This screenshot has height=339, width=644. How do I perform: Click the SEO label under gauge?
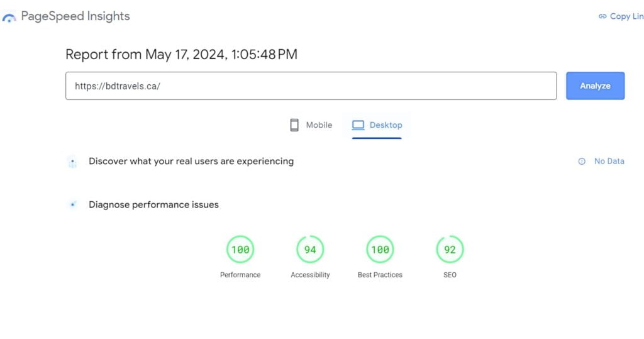[x=450, y=275]
